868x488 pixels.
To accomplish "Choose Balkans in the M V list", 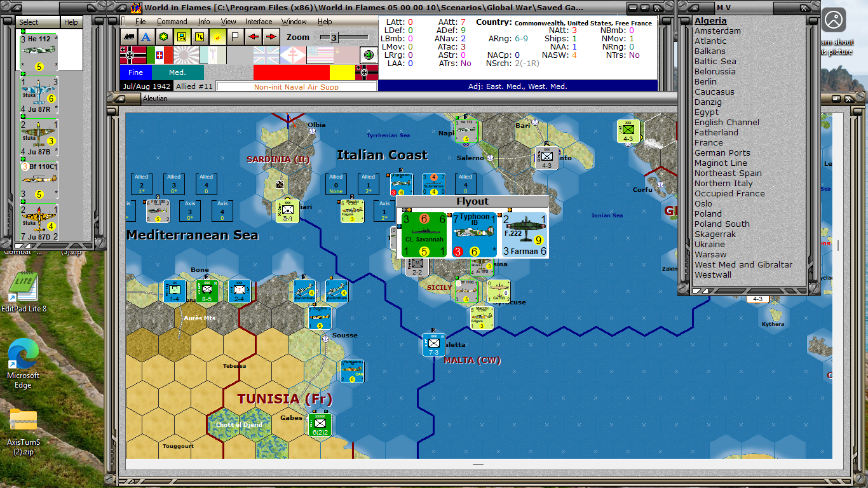I will point(710,51).
